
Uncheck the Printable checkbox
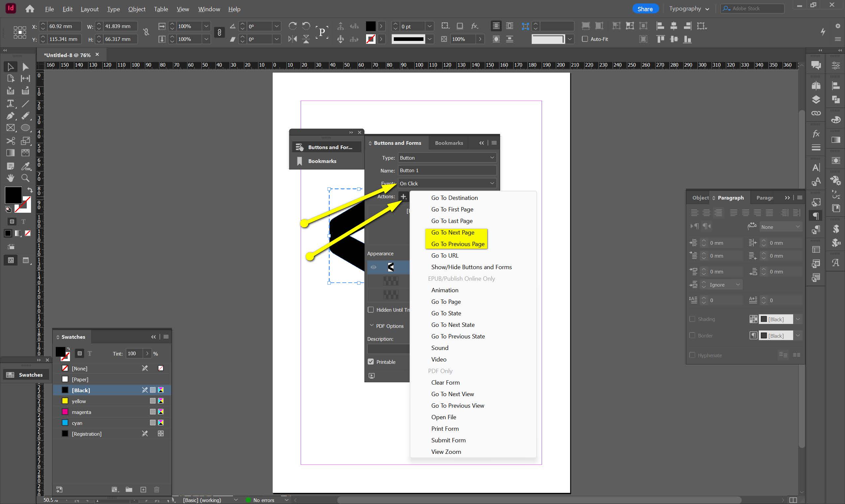click(371, 362)
